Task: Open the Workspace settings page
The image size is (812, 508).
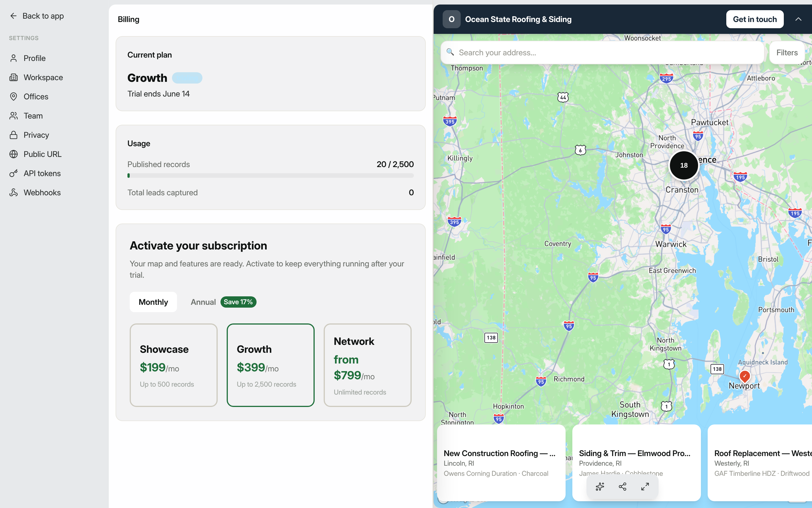Action: click(x=54, y=77)
